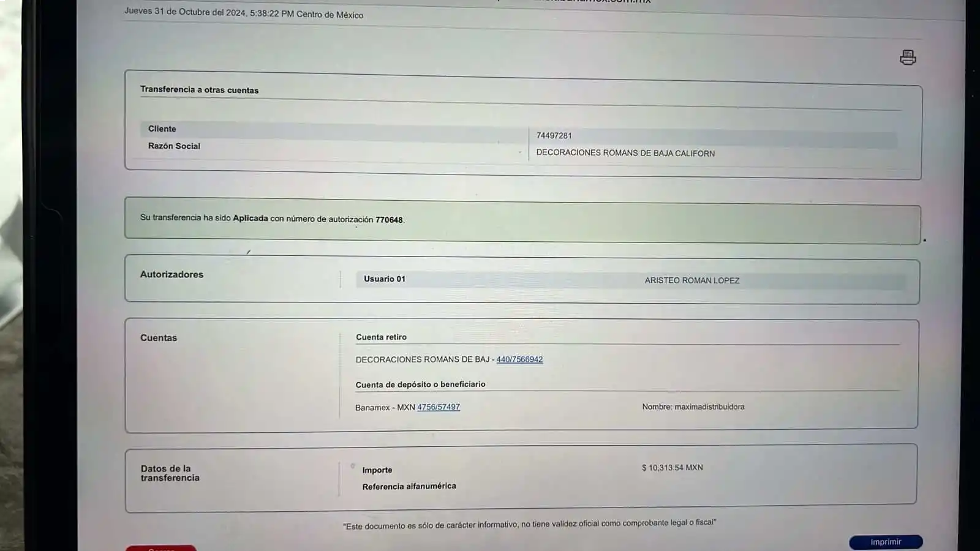Click the Cuenta retiro section header
The height and width of the screenshot is (551, 980).
tap(381, 337)
